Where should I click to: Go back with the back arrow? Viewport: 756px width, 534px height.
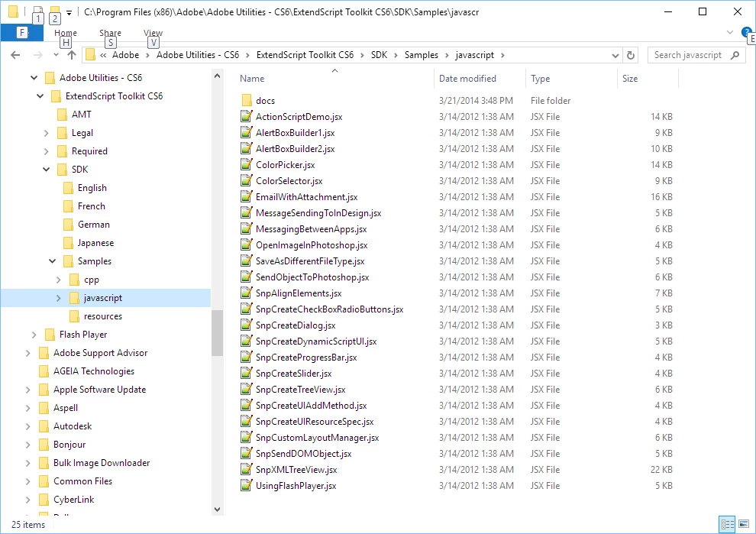(x=15, y=55)
